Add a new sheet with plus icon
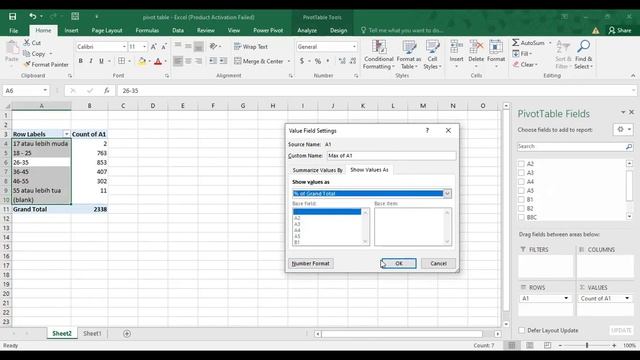This screenshot has width=640, height=360. (127, 333)
